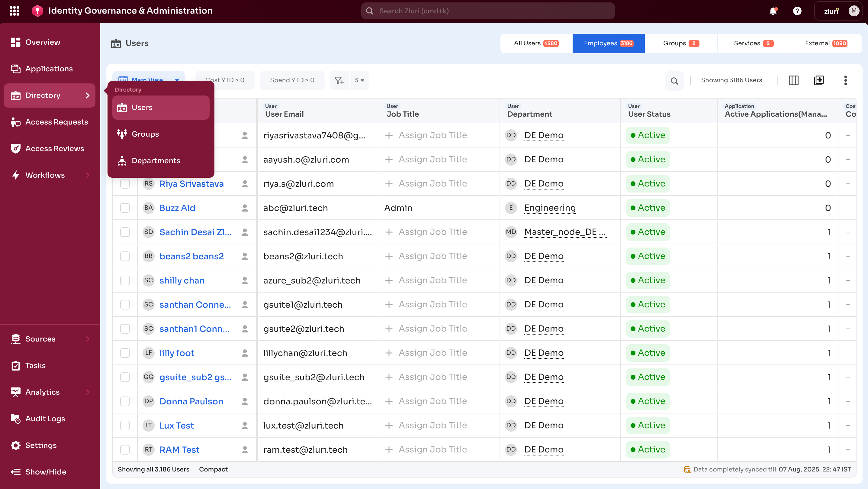This screenshot has width=868, height=489.
Task: Choose Departments from the Directory menu
Action: (156, 160)
